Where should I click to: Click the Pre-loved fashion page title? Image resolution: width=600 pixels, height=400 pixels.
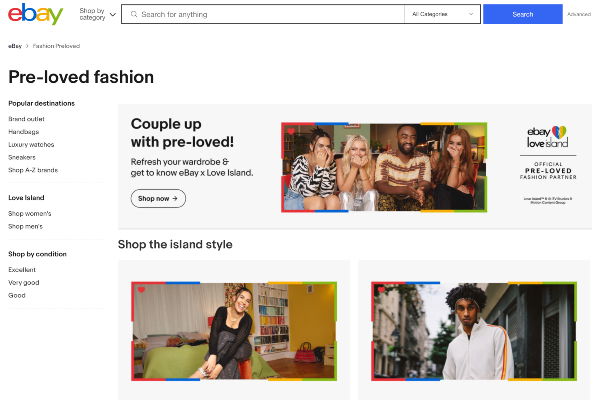pos(81,77)
